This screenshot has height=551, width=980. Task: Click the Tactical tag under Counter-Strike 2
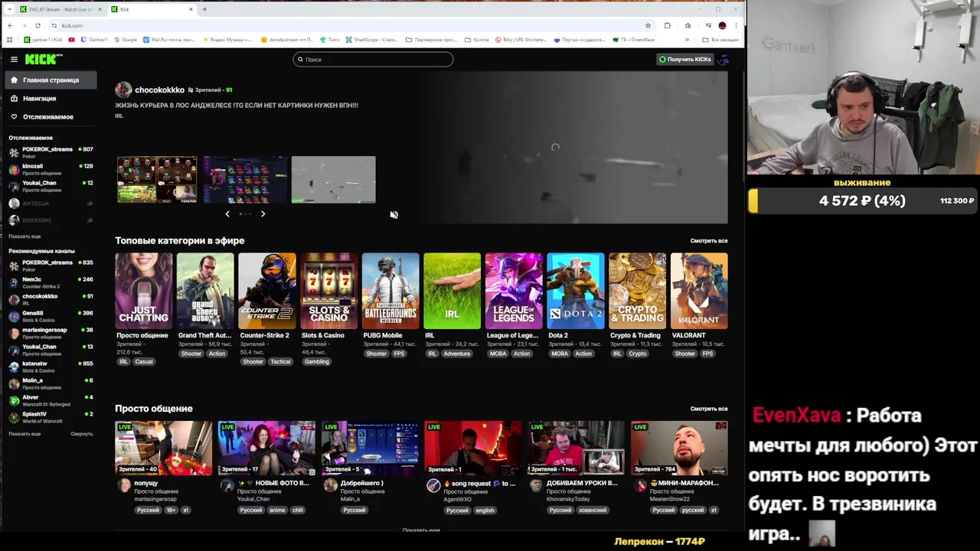[280, 362]
